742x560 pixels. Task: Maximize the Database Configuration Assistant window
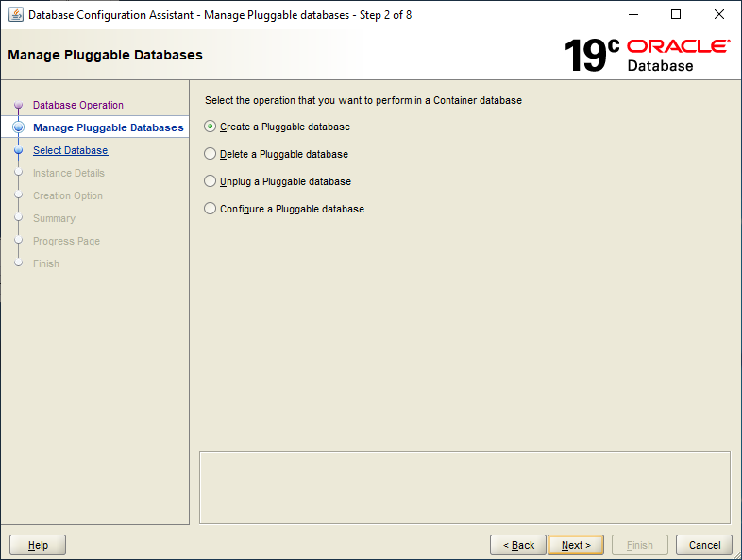coord(676,15)
